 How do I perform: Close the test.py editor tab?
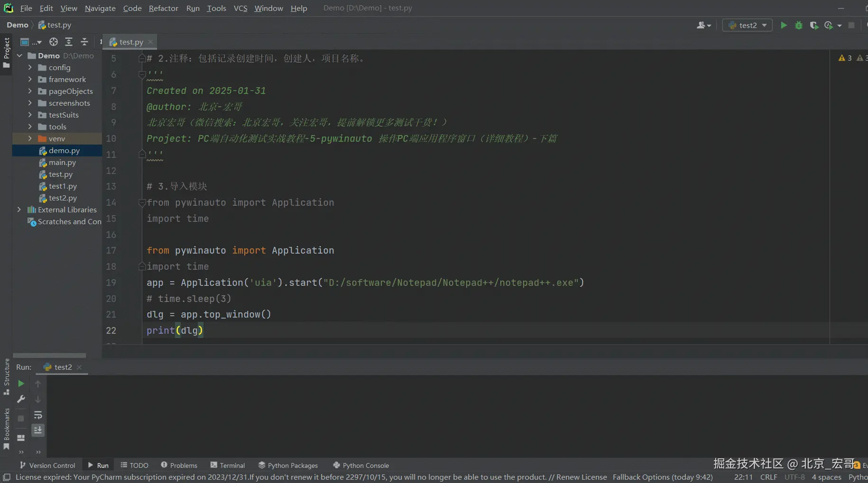(x=150, y=42)
